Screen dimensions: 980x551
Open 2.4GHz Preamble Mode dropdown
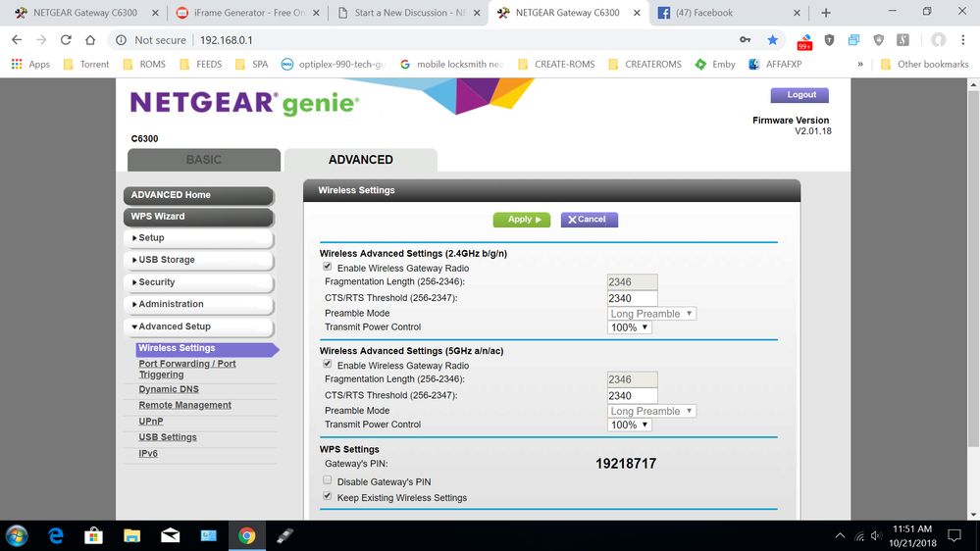pos(651,314)
